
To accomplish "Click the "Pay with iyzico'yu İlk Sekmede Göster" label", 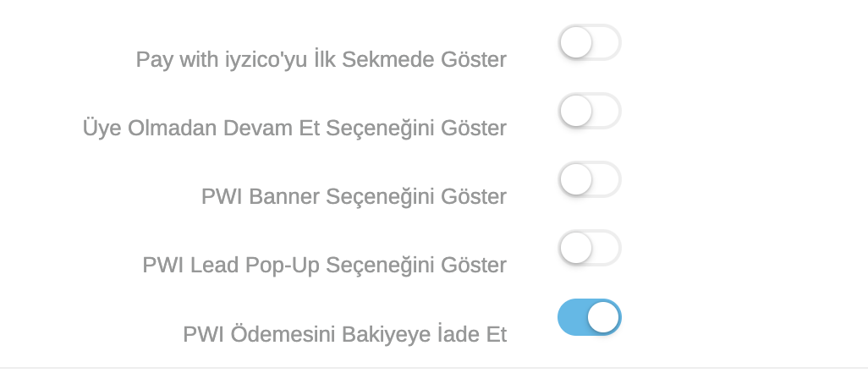I will [x=321, y=60].
